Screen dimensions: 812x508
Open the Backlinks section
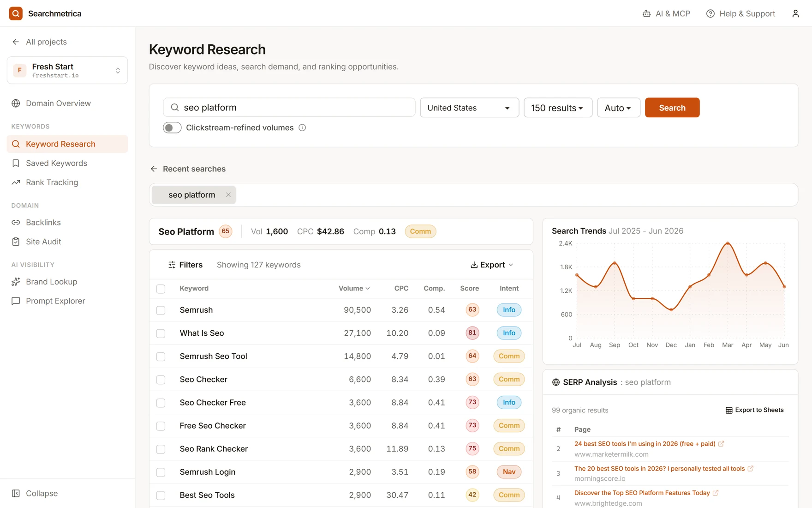pyautogui.click(x=67, y=223)
